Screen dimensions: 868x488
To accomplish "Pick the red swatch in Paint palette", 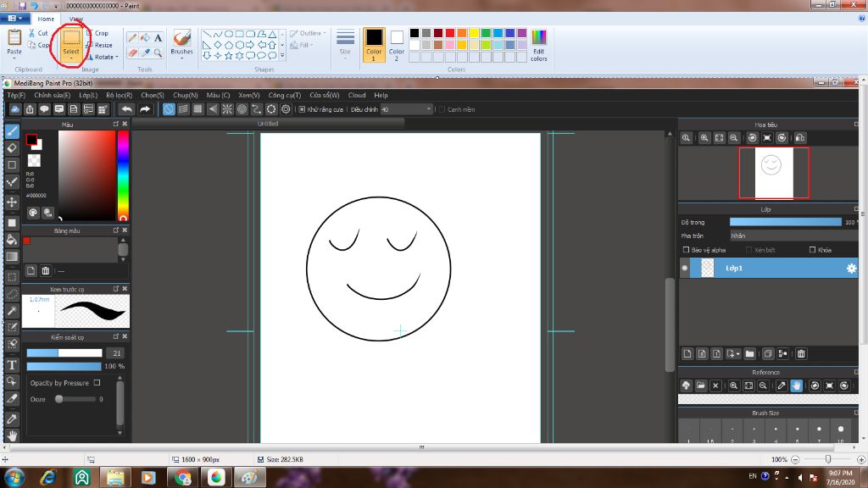I will pyautogui.click(x=450, y=33).
